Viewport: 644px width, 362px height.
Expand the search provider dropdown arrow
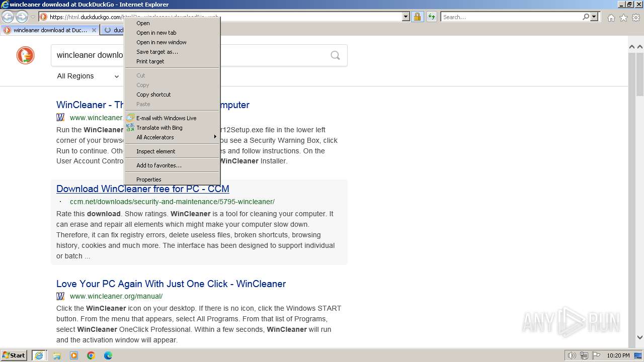pyautogui.click(x=594, y=17)
